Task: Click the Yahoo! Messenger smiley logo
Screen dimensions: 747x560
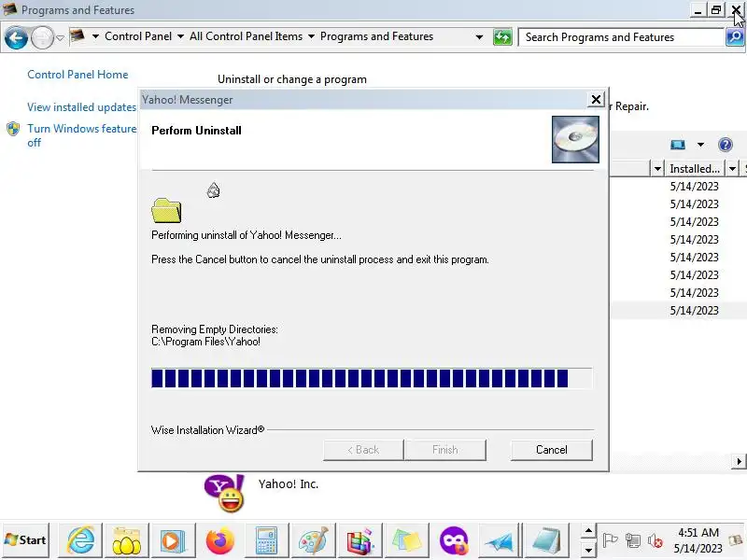Action: [224, 493]
